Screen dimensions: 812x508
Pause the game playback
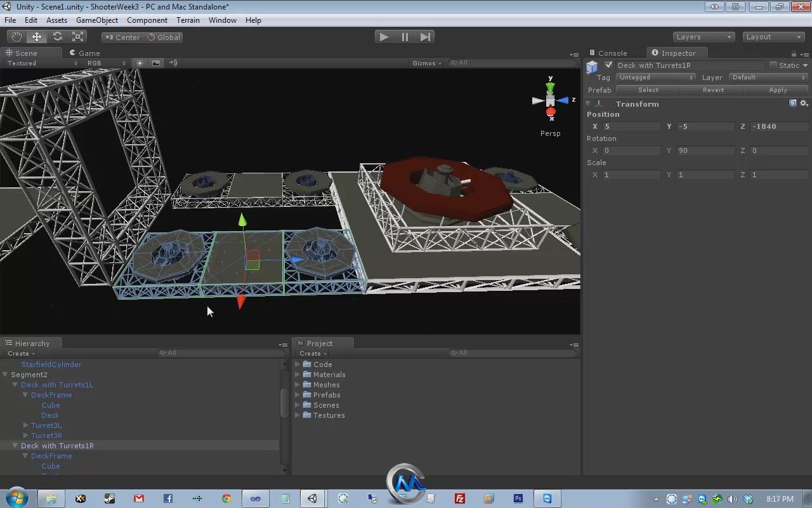click(x=405, y=37)
